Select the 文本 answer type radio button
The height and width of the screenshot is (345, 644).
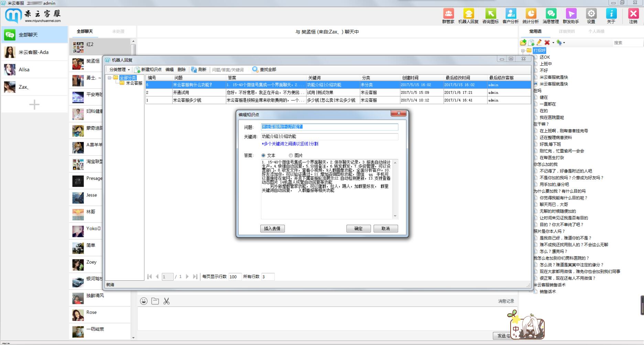point(263,155)
